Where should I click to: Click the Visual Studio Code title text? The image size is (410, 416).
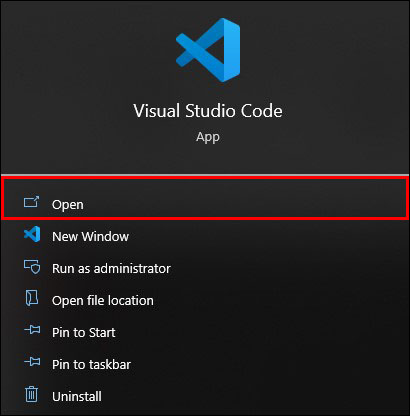tap(208, 111)
